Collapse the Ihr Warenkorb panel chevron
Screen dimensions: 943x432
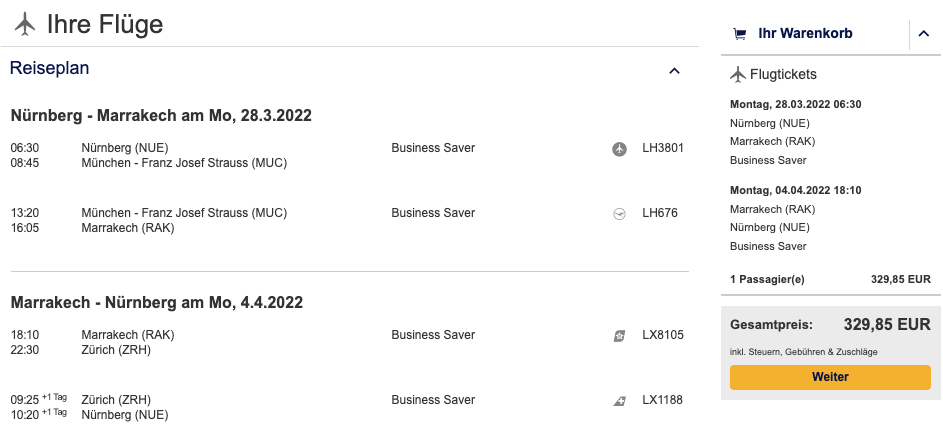tap(922, 35)
